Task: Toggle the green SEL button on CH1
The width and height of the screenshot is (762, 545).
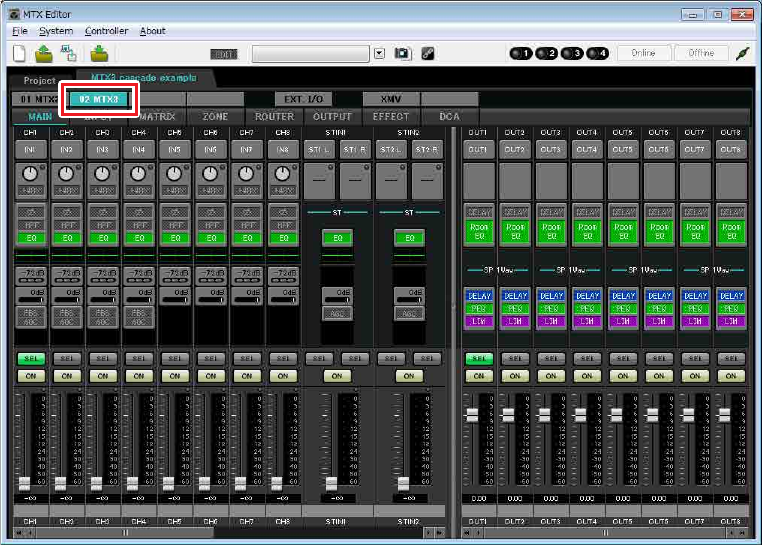Action: click(x=31, y=359)
